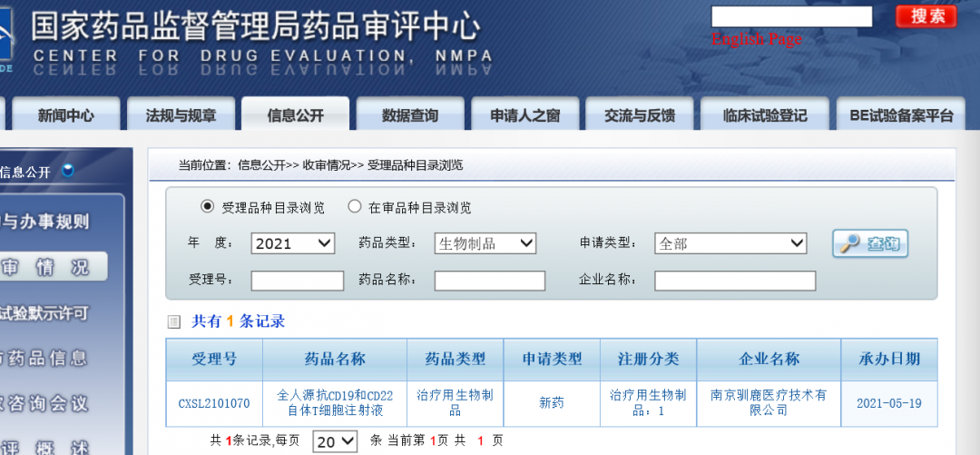
Task: Select 在审品种目录浏览 radio button
Action: click(x=355, y=207)
